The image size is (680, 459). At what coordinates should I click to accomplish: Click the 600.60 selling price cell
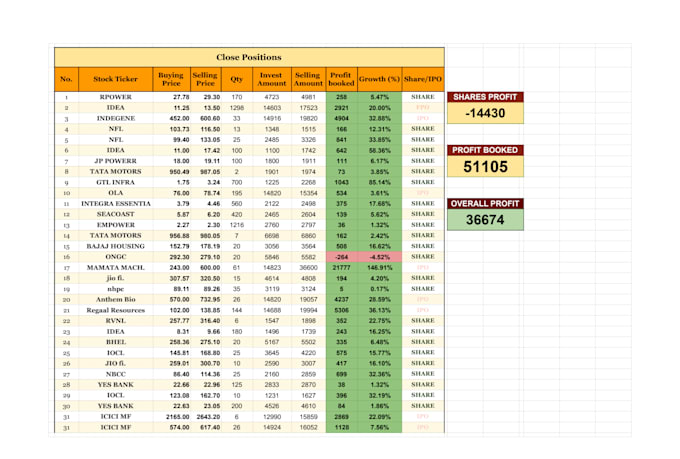tap(206, 118)
